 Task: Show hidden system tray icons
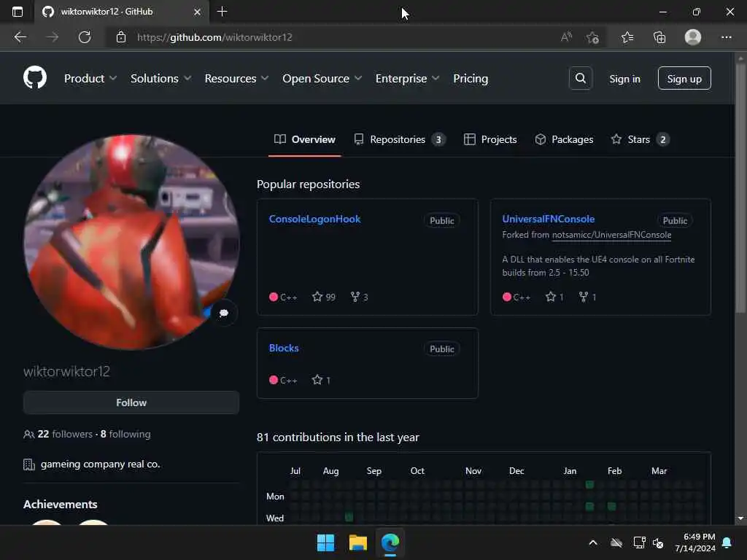point(593,542)
